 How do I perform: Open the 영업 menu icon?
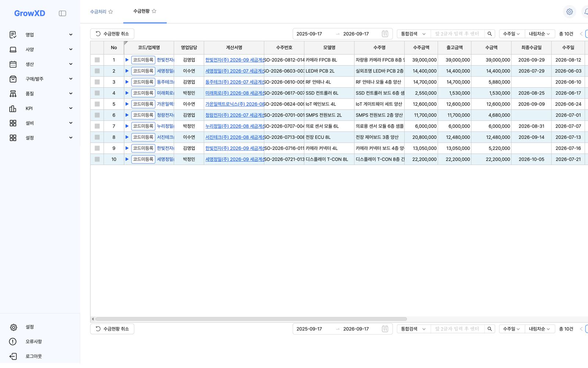tap(13, 35)
